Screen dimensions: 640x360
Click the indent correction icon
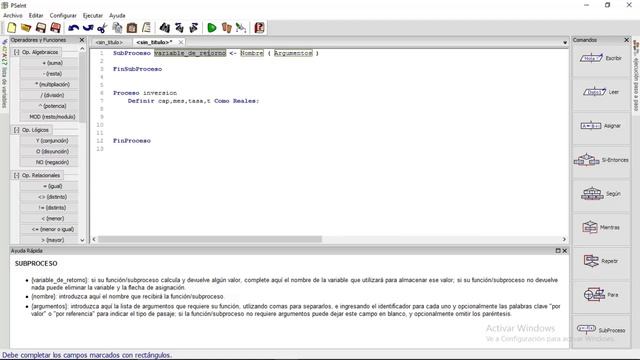(x=146, y=28)
